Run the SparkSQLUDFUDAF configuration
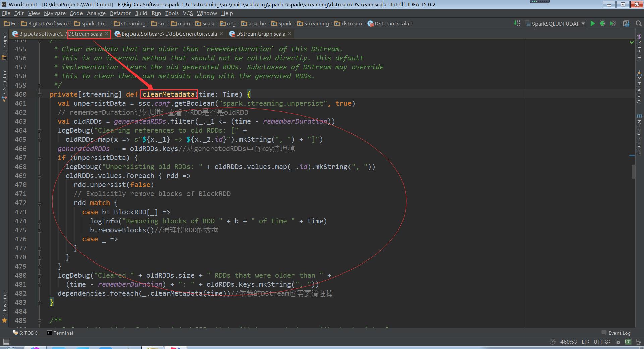Viewport: 644px width, 349px height. [593, 23]
